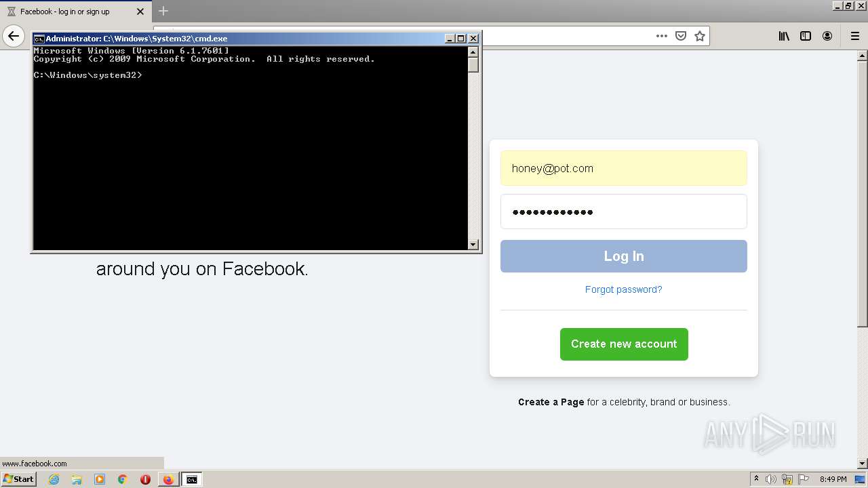This screenshot has width=868, height=488.
Task: Minimize the cmd.exe window
Action: click(450, 39)
